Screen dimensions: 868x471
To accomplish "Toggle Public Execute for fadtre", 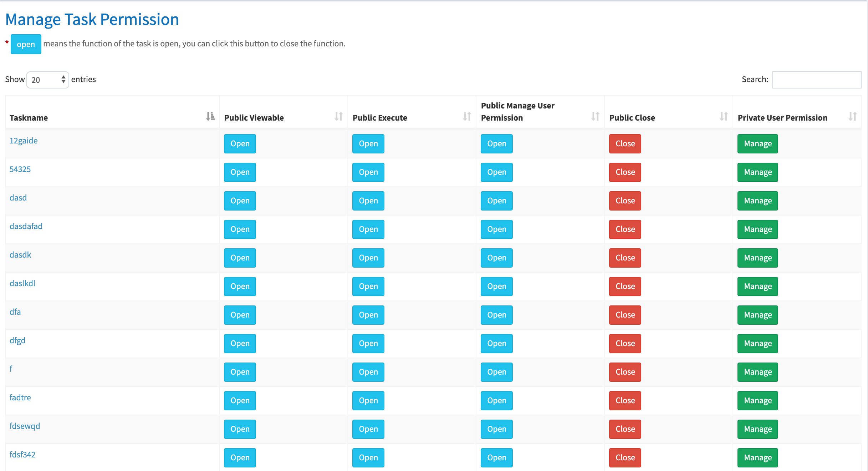I will click(x=368, y=401).
